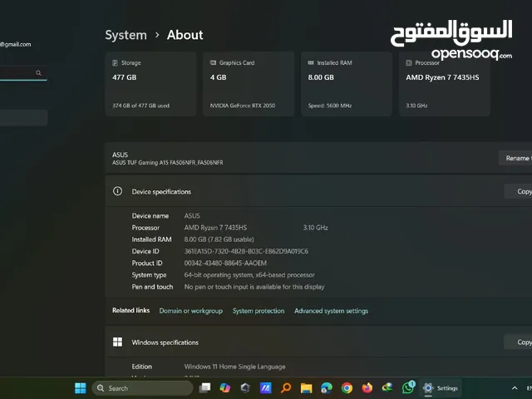The height and width of the screenshot is (399, 532).
Task: Launch Microsoft Edge from the taskbar
Action: 327,388
